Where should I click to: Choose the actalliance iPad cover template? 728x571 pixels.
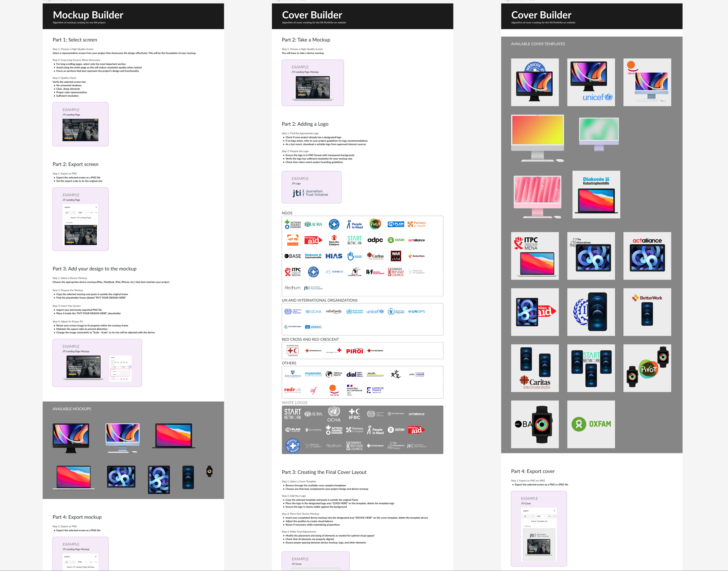coord(647,256)
